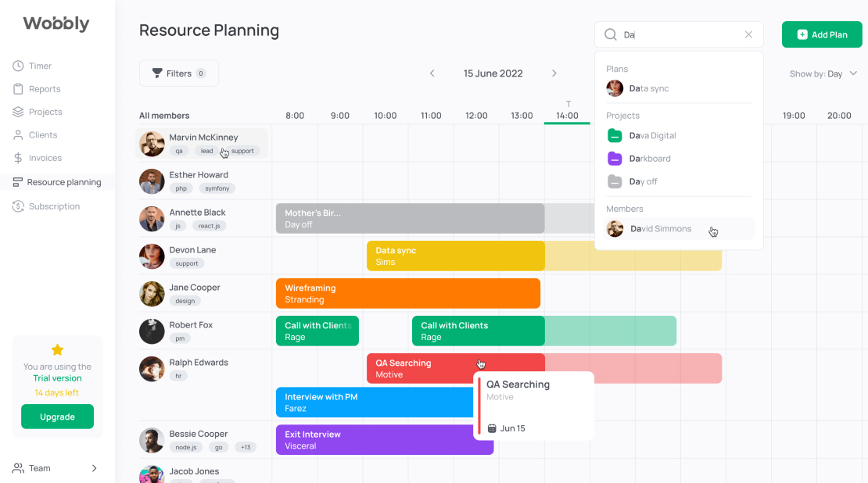Click Bessie Cooper's avatar
The image size is (868, 483).
click(152, 440)
